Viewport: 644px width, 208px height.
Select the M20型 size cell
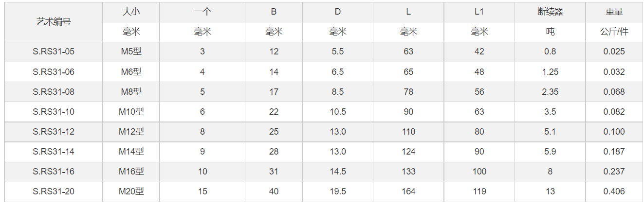click(131, 191)
